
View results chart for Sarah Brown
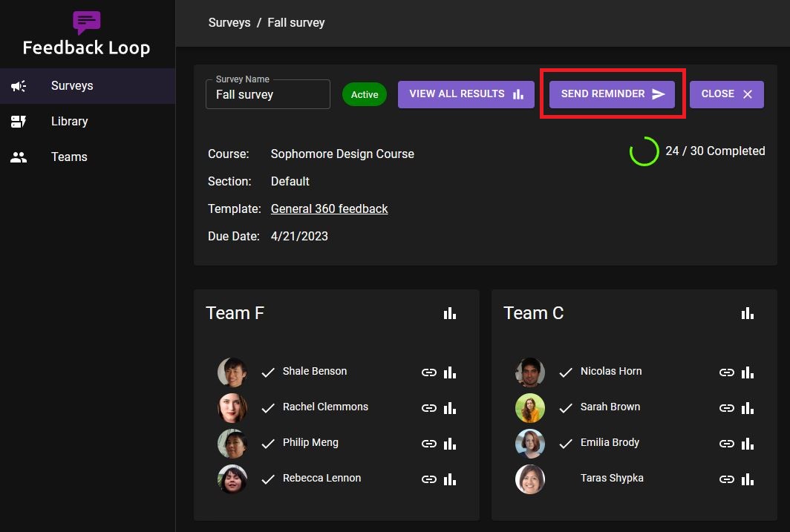pos(748,408)
